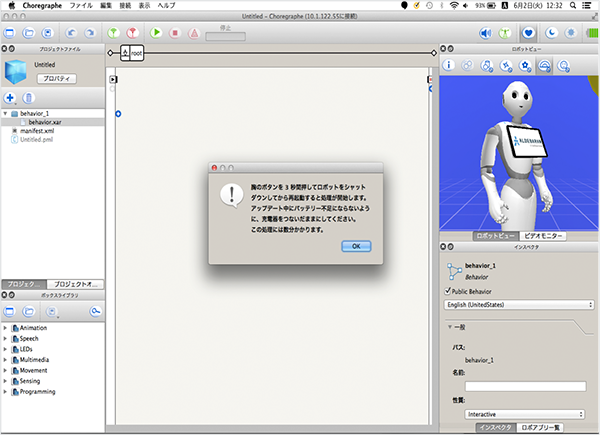The height and width of the screenshot is (436, 600).
Task: Select third robot view tool icon
Action: pyautogui.click(x=487, y=66)
